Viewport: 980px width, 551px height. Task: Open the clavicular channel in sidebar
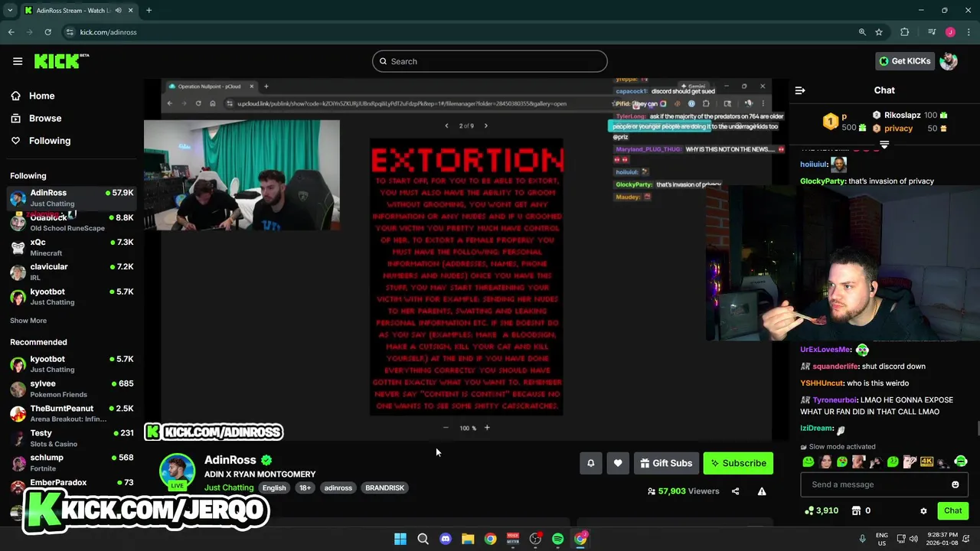click(x=70, y=272)
